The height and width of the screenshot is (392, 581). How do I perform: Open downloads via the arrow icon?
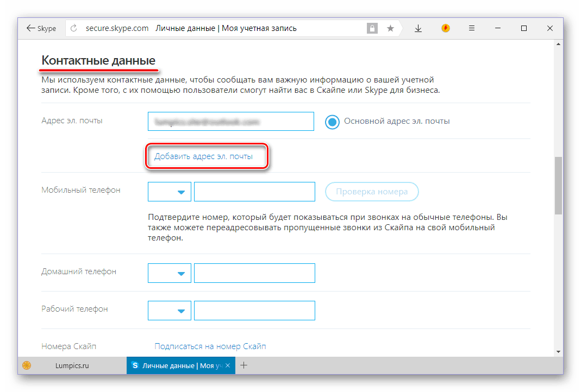pyautogui.click(x=418, y=28)
